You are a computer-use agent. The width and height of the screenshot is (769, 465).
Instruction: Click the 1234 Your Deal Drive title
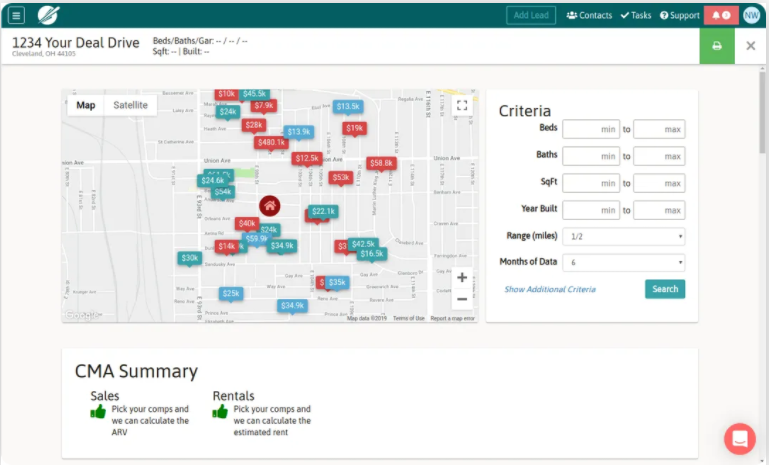[x=76, y=43]
